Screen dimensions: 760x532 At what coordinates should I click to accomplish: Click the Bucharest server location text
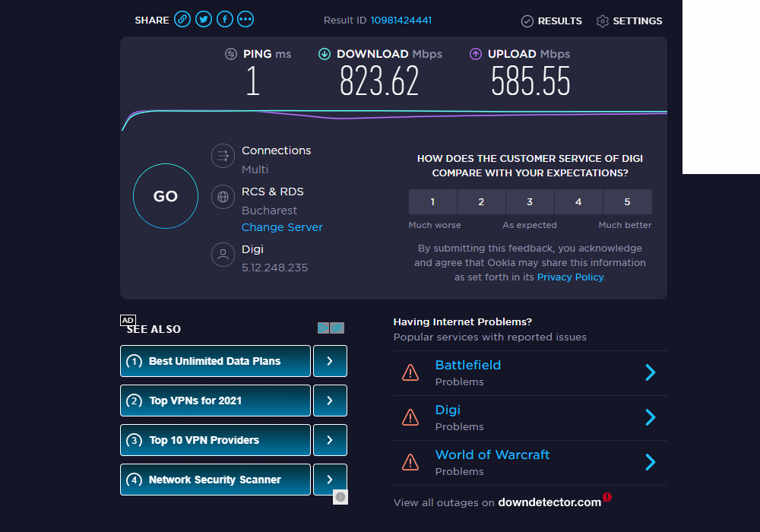pos(269,211)
